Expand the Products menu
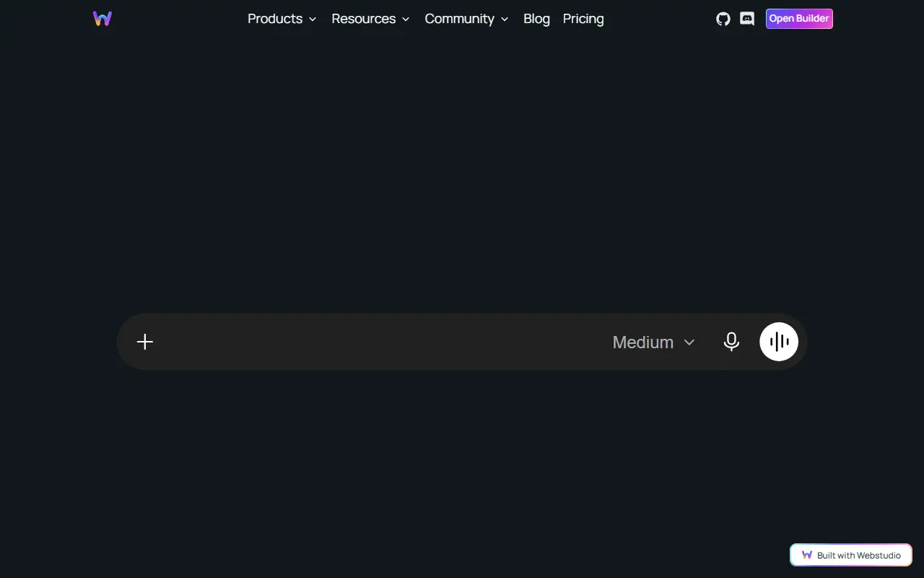The height and width of the screenshot is (578, 924). [x=282, y=19]
